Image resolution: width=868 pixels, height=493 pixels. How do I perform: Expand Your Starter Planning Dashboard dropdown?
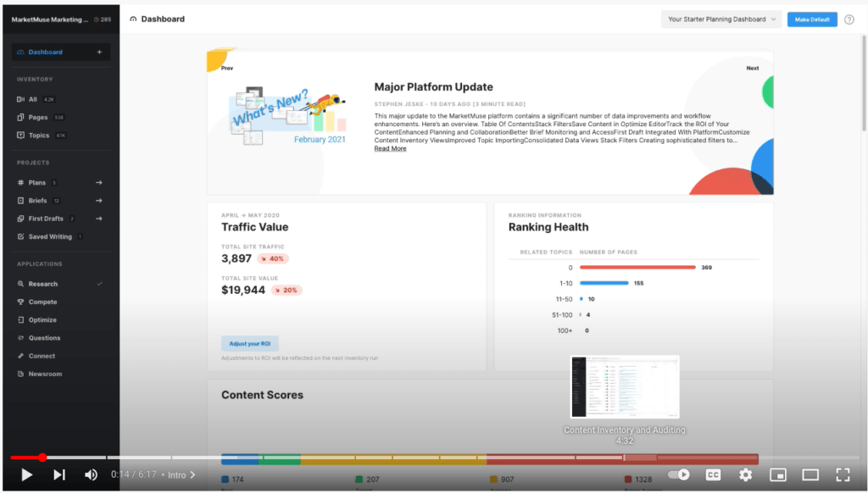pos(721,19)
